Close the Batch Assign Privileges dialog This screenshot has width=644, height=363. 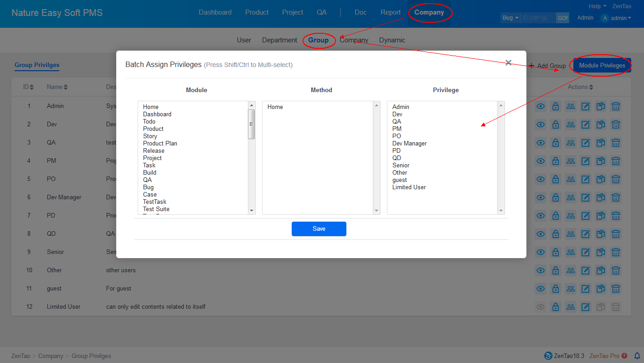(508, 63)
